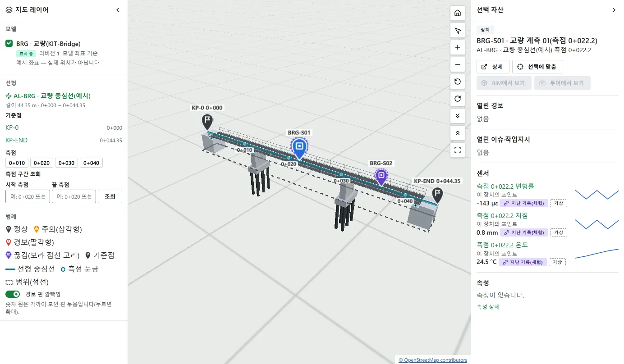This screenshot has width=624, height=364.
Task: Zoom in on the map
Action: [458, 47]
